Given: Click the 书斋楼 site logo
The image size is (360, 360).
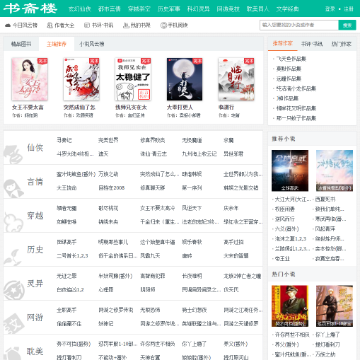Looking at the screenshot, I should pos(30,8).
